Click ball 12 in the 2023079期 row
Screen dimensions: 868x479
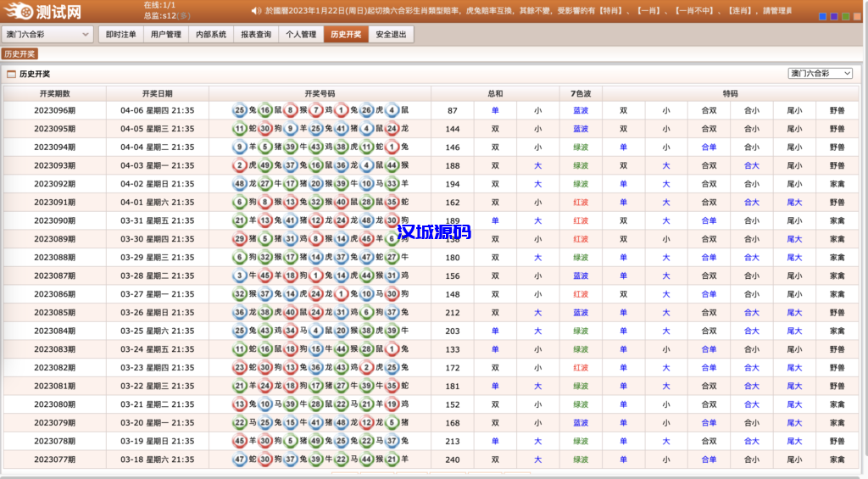[366, 422]
